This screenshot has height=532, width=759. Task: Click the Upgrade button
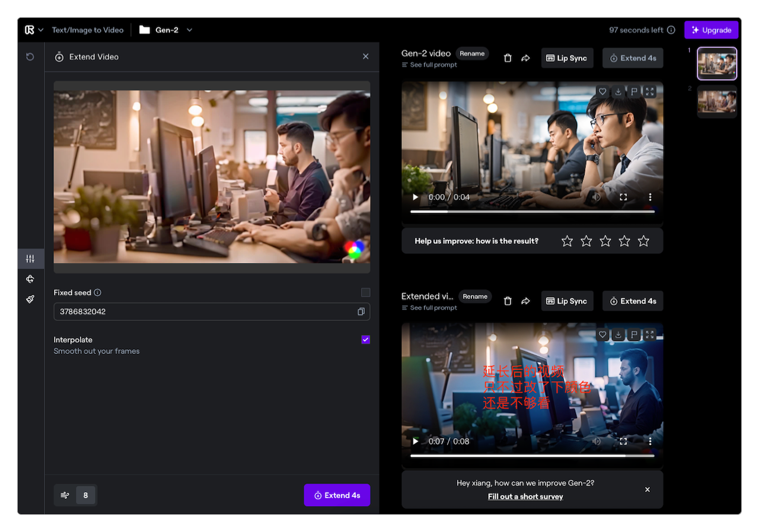[x=711, y=30]
